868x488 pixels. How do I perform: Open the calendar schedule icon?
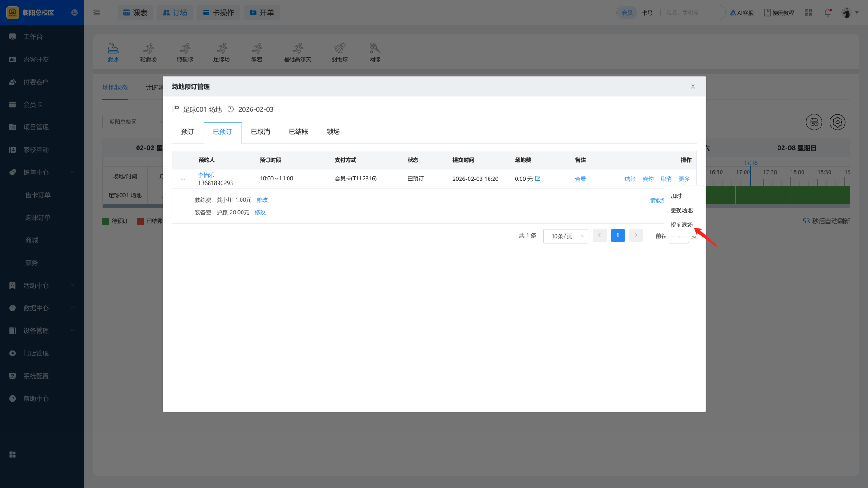point(814,122)
